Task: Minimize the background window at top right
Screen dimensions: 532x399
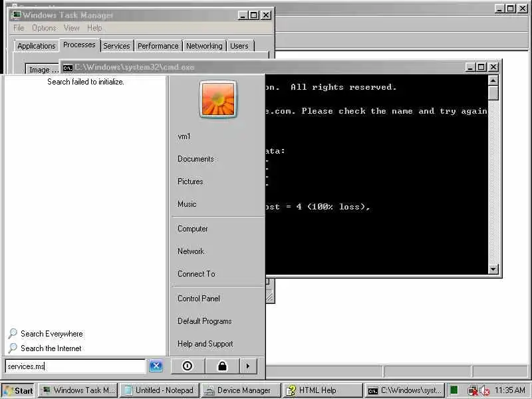Action: click(x=499, y=9)
